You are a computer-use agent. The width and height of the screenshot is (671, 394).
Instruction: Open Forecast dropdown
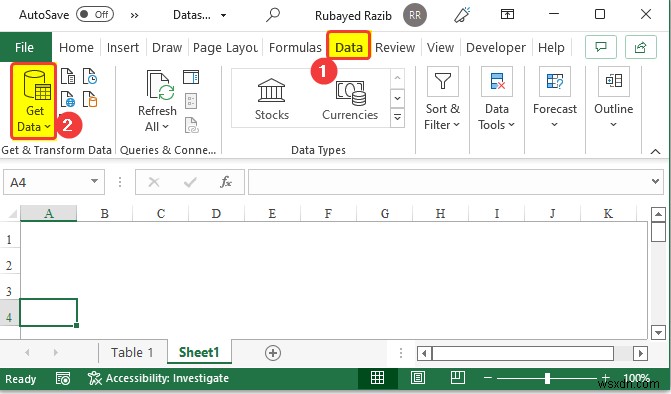tap(555, 98)
